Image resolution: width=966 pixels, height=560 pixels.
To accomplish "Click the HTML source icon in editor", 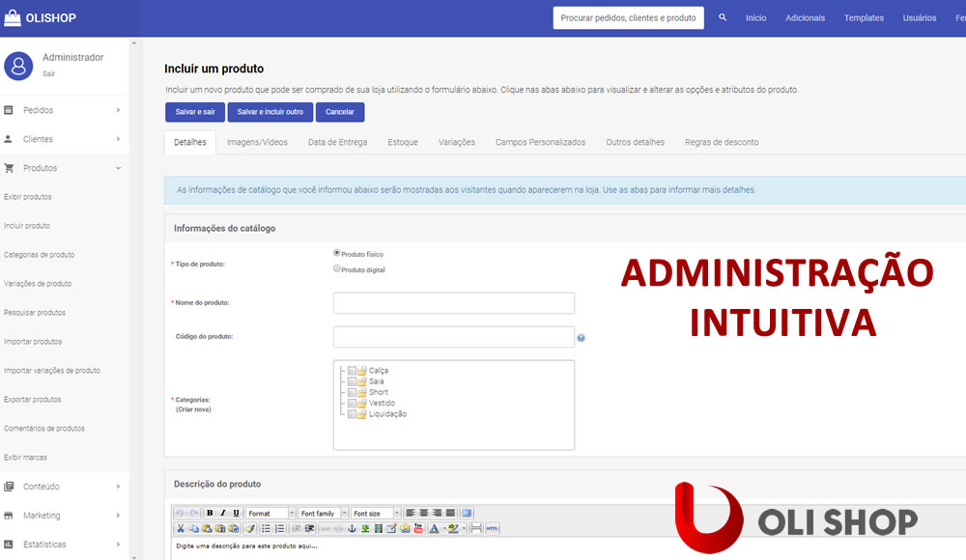I will (493, 528).
